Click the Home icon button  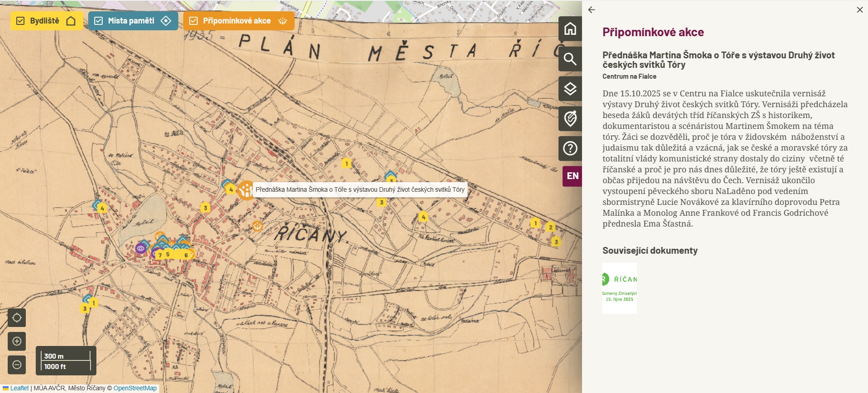(570, 29)
